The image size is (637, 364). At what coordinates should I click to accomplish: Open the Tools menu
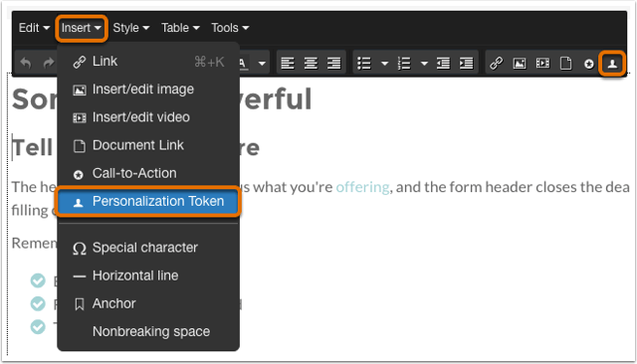click(230, 28)
